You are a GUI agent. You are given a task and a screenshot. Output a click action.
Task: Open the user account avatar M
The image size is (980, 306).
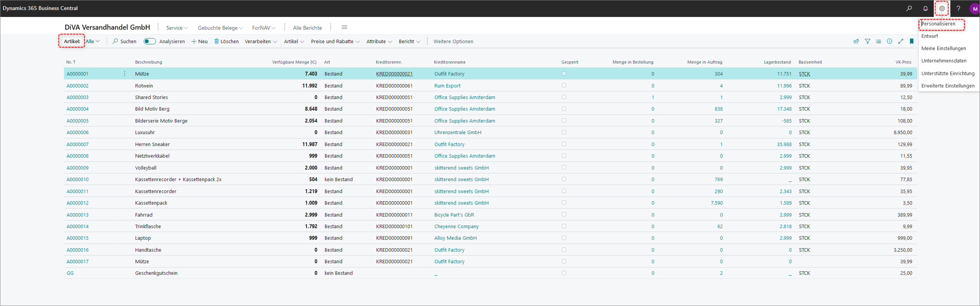pos(975,8)
